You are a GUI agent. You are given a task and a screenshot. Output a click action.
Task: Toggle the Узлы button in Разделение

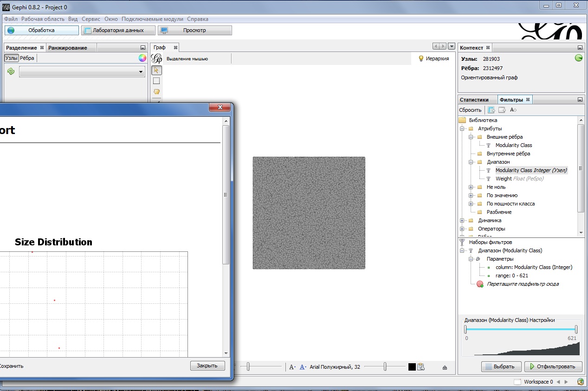[x=11, y=58]
